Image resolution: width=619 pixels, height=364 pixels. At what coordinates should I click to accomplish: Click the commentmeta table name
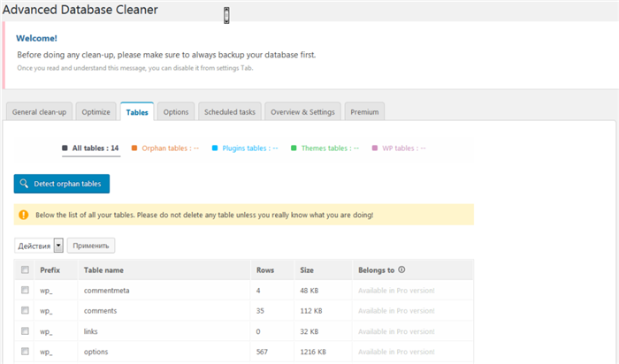click(x=107, y=291)
